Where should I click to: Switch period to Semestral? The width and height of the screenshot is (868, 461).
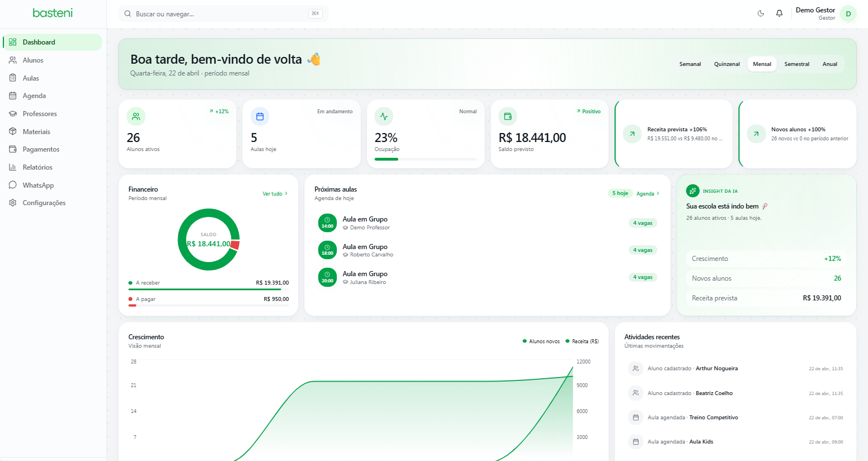pyautogui.click(x=797, y=64)
